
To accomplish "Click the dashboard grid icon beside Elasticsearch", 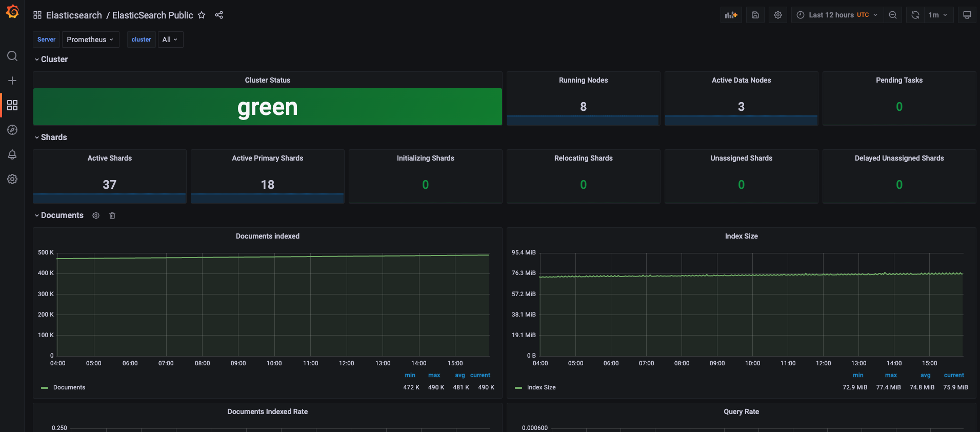I will [x=37, y=15].
